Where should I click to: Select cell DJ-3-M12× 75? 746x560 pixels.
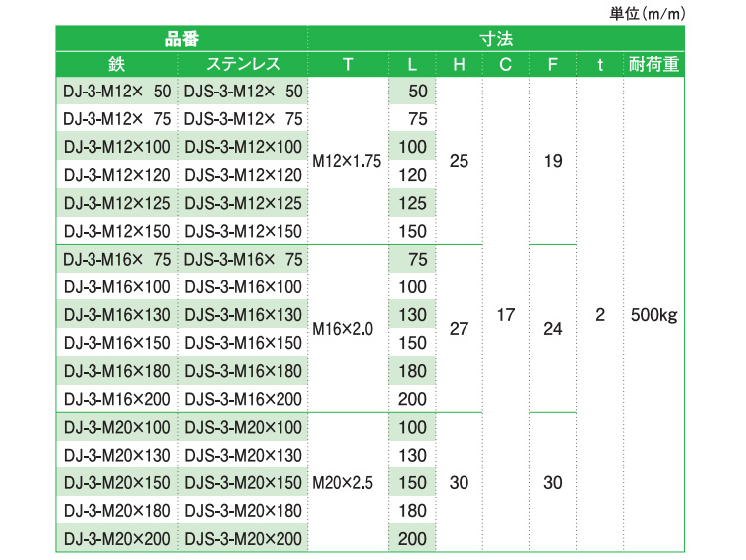[x=116, y=119]
